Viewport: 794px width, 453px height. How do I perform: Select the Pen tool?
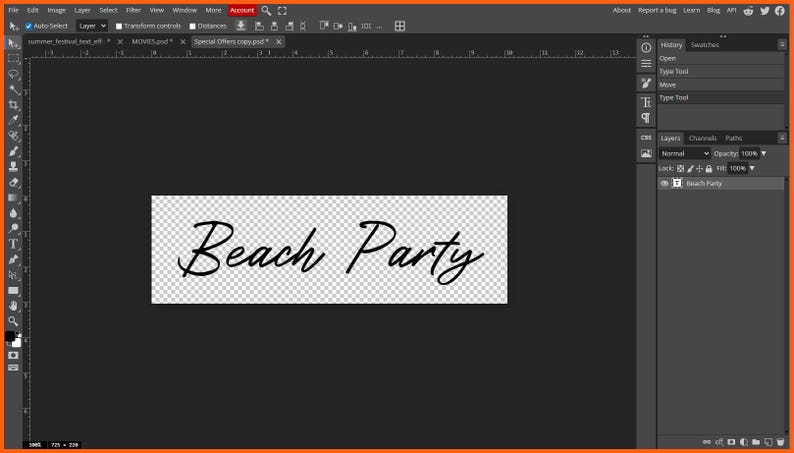pos(14,260)
